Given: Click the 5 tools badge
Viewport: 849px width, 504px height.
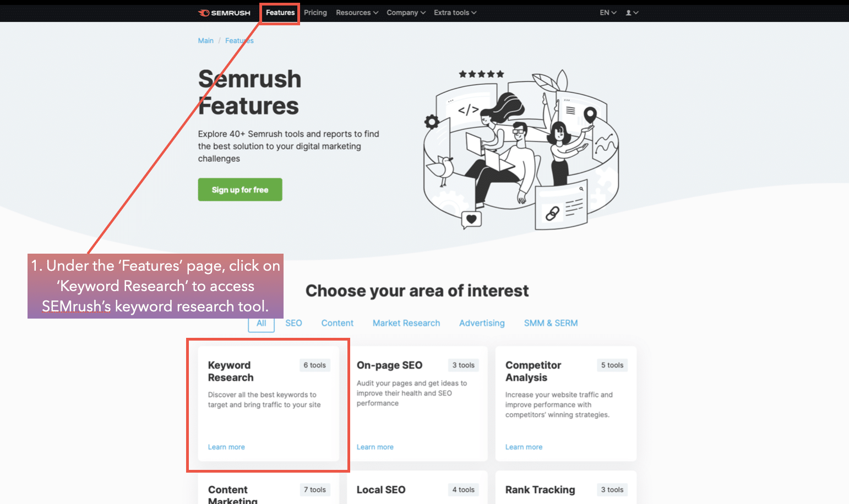Looking at the screenshot, I should [612, 365].
